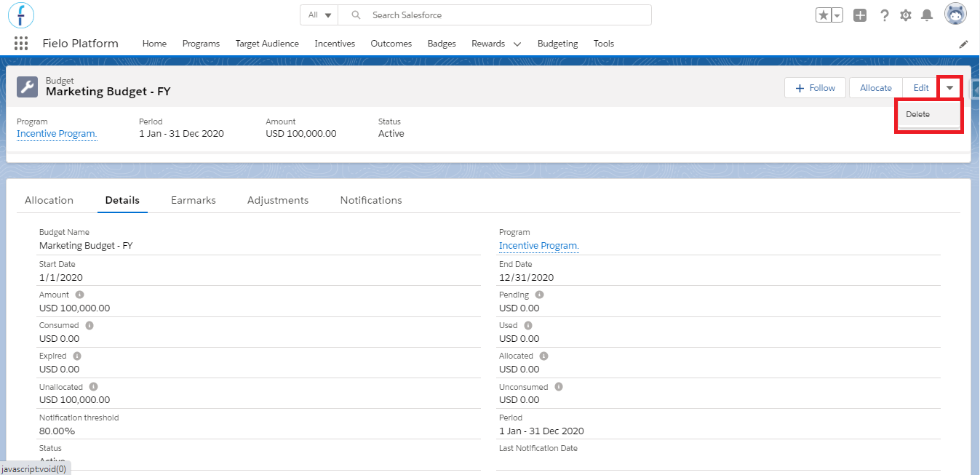The width and height of the screenshot is (980, 475).
Task: Click the Fielo logo icon
Action: click(21, 15)
